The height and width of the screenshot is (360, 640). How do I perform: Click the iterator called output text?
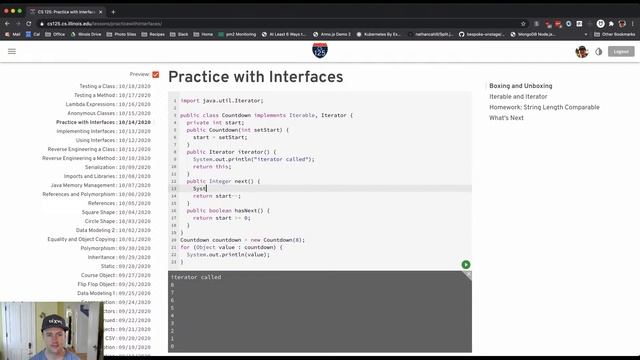point(196,277)
